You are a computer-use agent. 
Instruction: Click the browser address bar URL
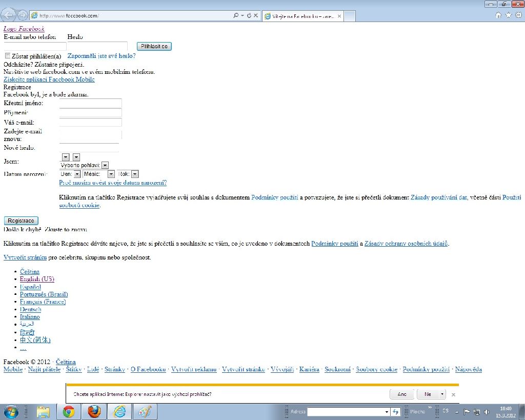click(131, 15)
